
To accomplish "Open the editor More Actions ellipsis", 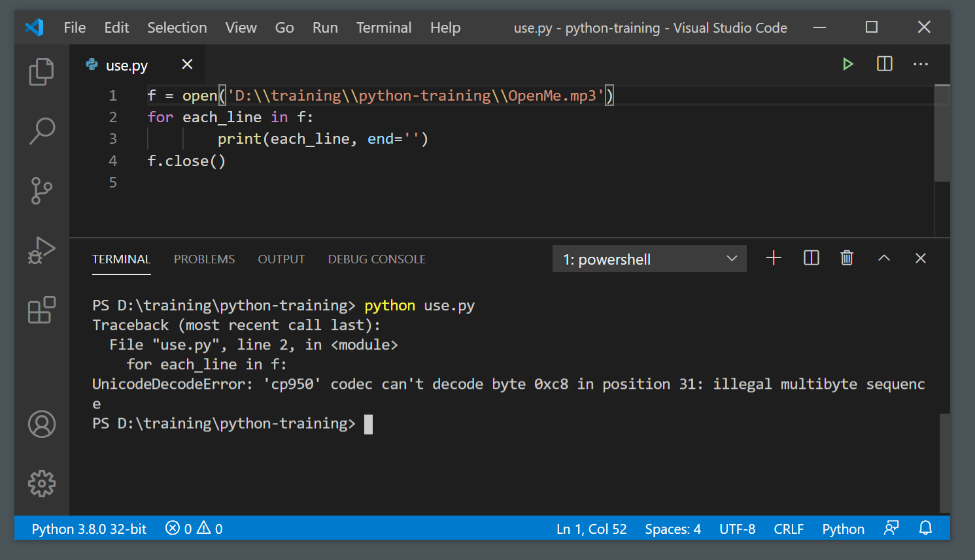I will point(921,64).
